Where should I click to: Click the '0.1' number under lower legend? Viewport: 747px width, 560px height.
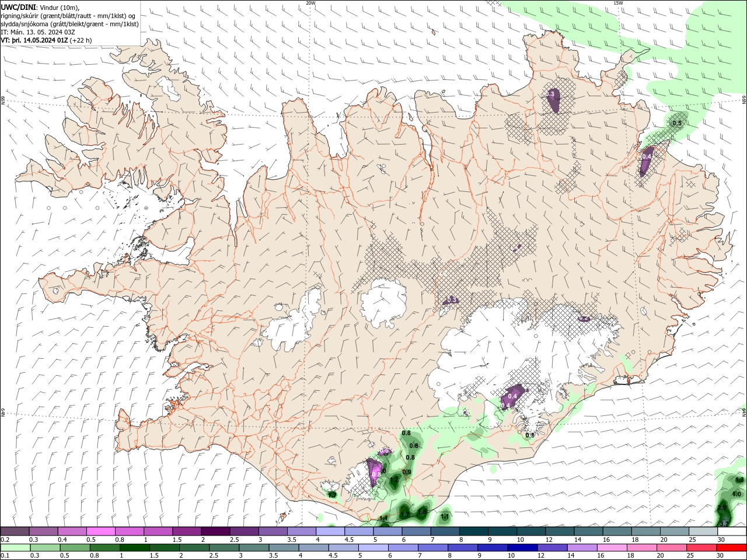click(4, 555)
